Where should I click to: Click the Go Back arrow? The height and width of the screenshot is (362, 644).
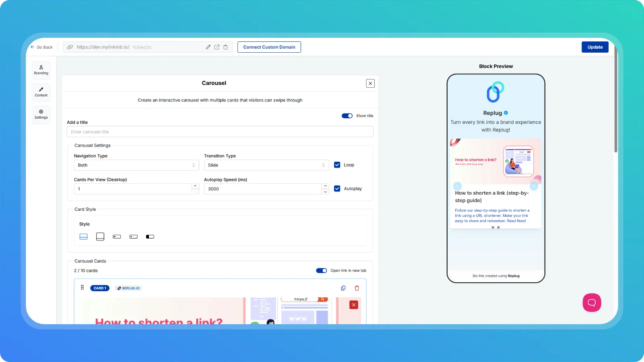[x=33, y=47]
